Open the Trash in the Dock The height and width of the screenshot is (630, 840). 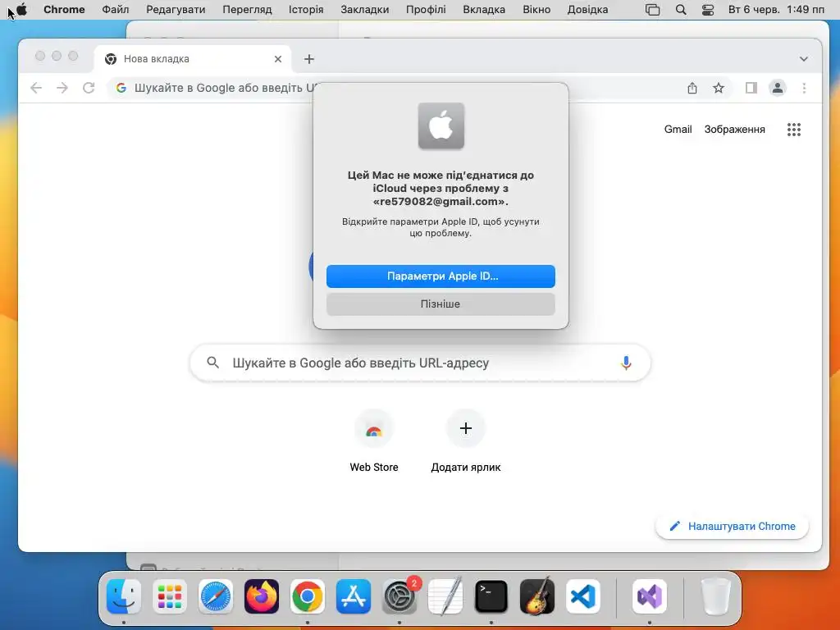[x=715, y=596]
